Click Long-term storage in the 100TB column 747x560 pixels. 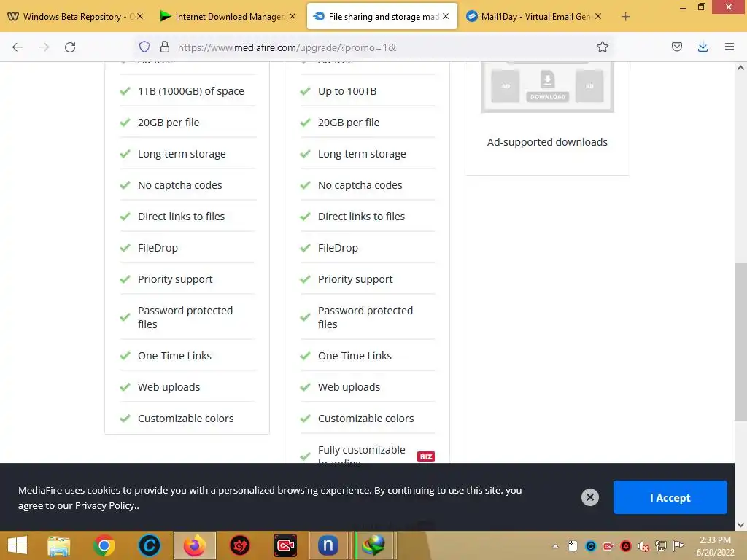362,154
